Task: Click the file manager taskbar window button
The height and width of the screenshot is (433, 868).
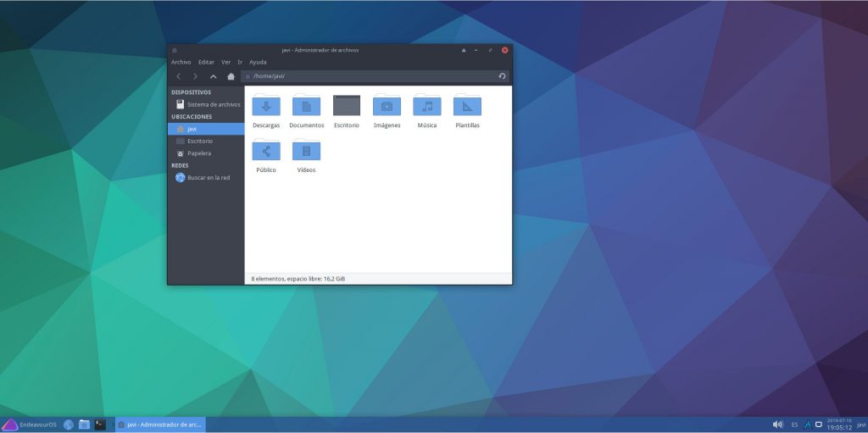Action: point(160,424)
